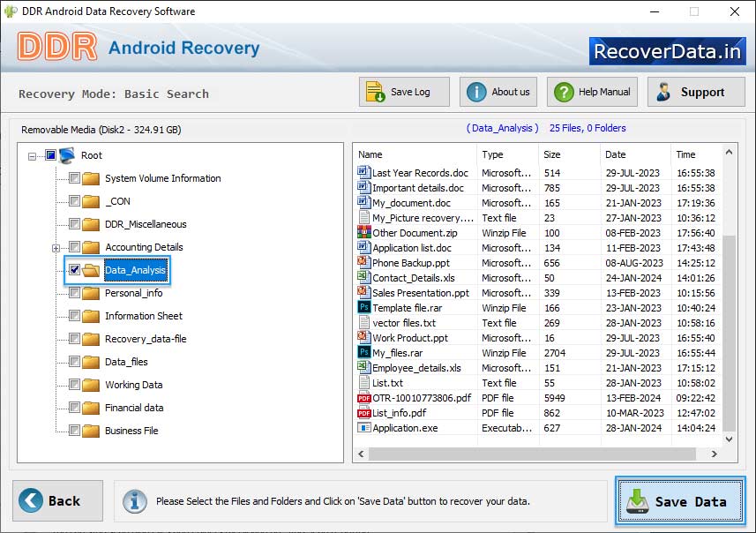Click the Back arrow icon
This screenshot has height=533, width=756.
(x=31, y=500)
